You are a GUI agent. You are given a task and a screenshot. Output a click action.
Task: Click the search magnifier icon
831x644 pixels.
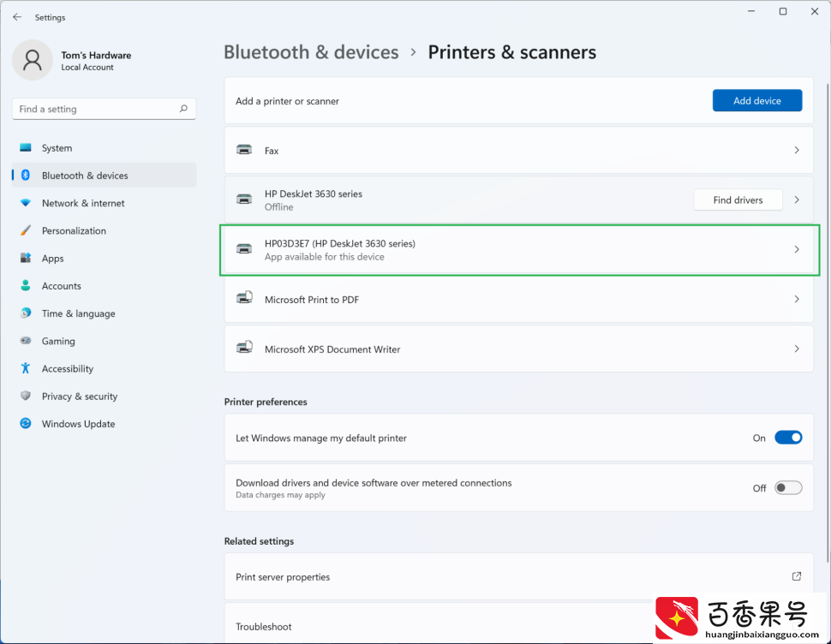point(183,109)
